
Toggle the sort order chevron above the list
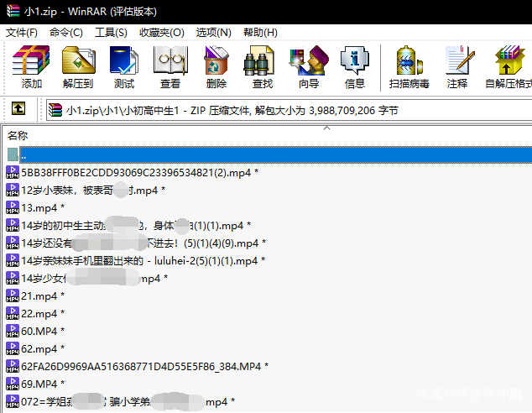326,128
